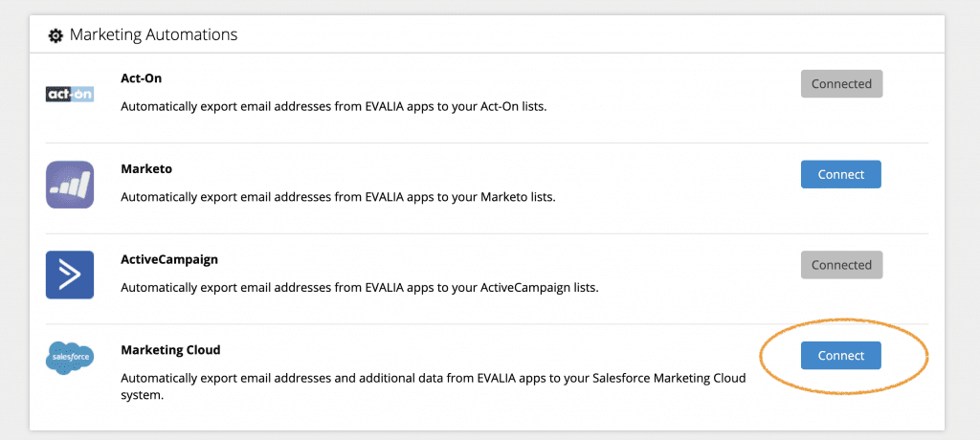Click the Connected button for ActiveCampaign
The height and width of the screenshot is (440, 980).
coord(841,265)
